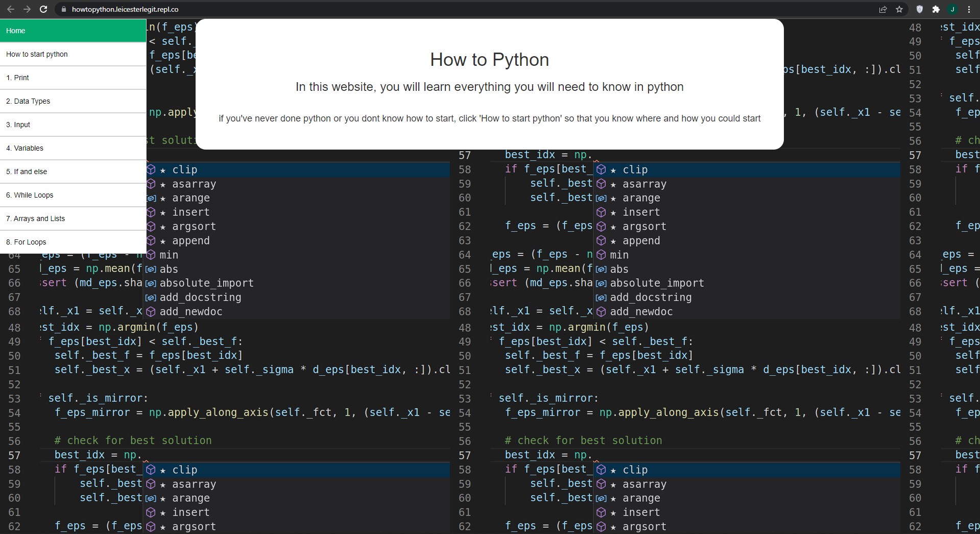This screenshot has height=534, width=980.
Task: Open the extensions puzzle-piece icon
Action: [937, 9]
